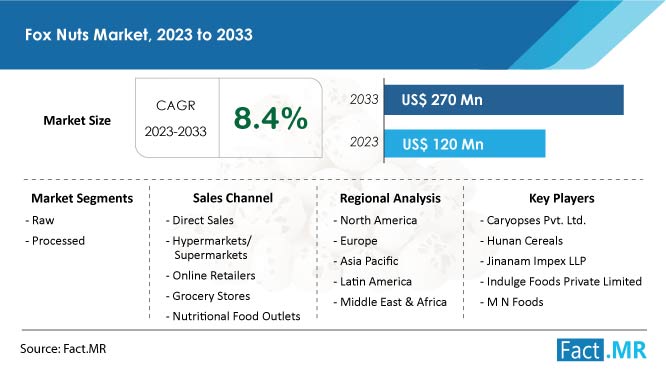
Task: Click the 2023 US$ 120 Mn bar
Action: point(465,144)
